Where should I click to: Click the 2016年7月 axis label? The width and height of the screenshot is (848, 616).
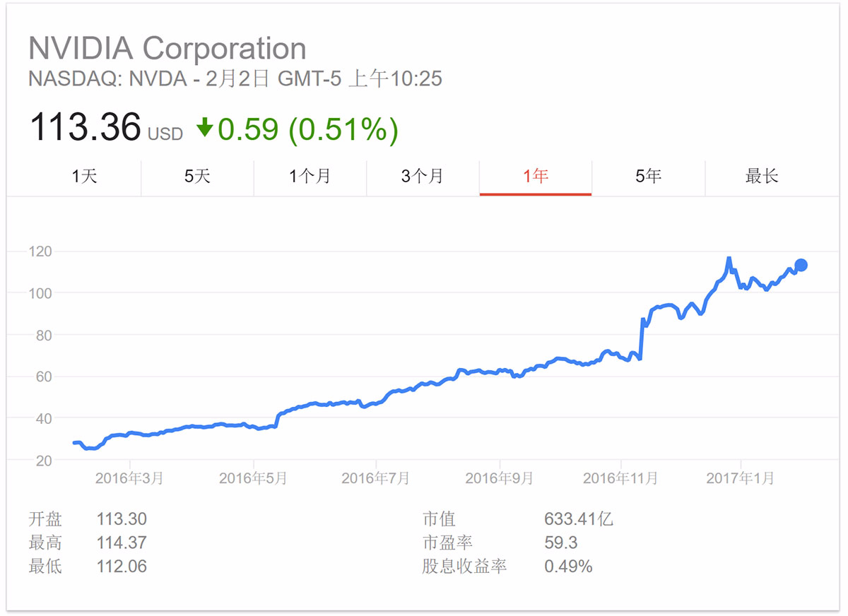tap(375, 478)
